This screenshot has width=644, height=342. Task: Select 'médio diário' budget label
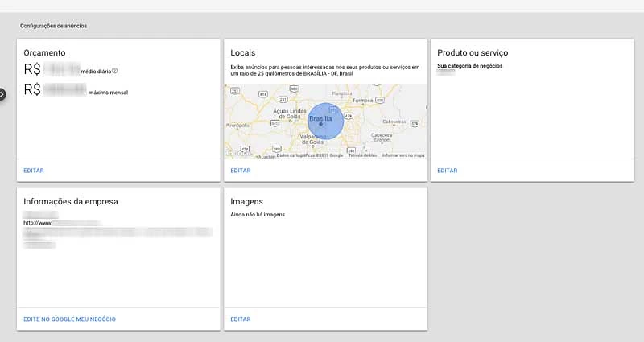(x=96, y=72)
